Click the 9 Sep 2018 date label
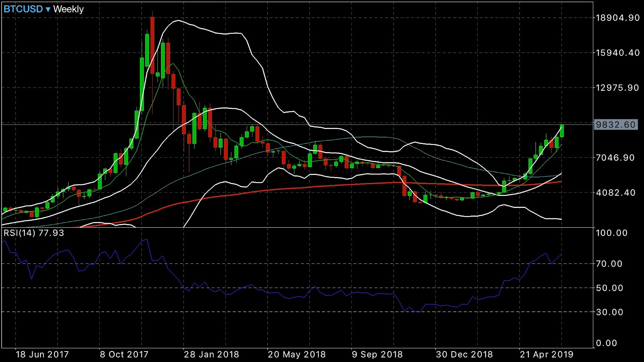The width and height of the screenshot is (644, 362). pyautogui.click(x=378, y=354)
